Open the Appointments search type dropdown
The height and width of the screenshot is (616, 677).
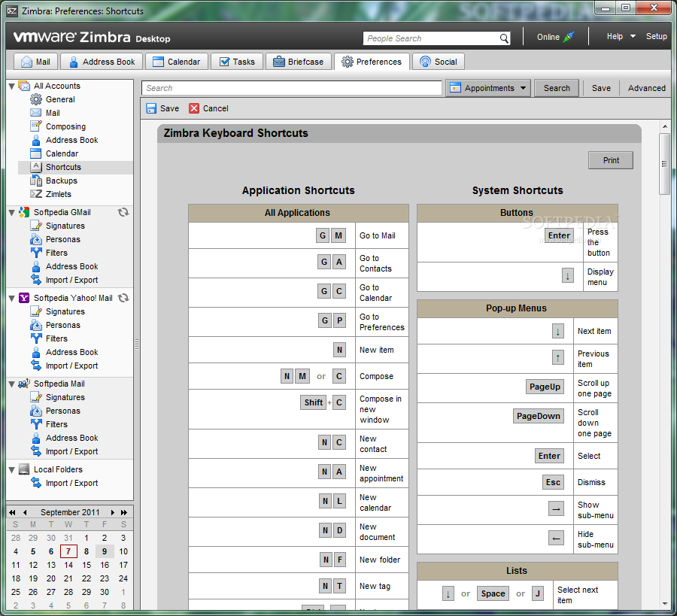pos(488,88)
